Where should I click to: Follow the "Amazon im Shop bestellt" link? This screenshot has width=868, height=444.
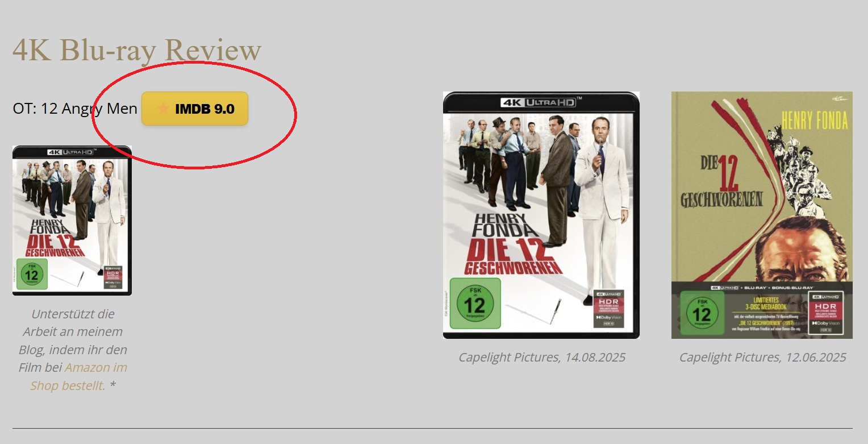click(78, 376)
